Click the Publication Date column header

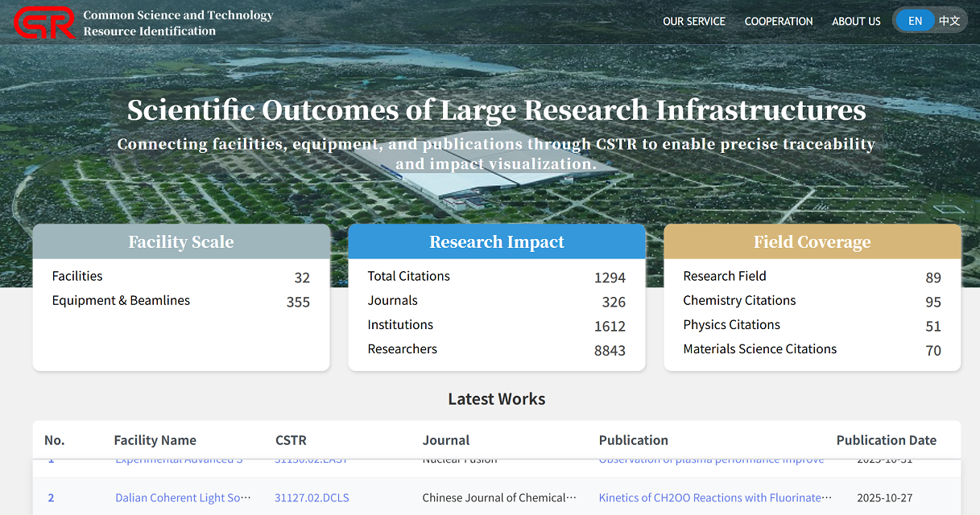pos(886,440)
